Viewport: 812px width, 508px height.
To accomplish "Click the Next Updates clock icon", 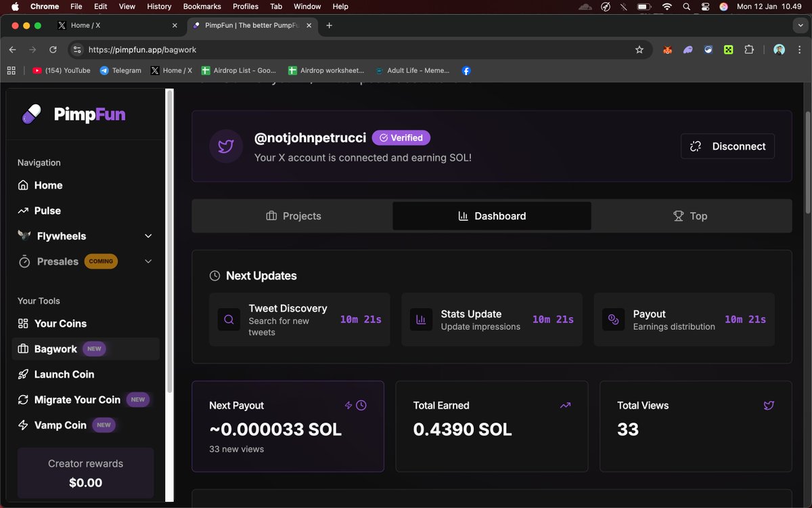I will pyautogui.click(x=215, y=276).
